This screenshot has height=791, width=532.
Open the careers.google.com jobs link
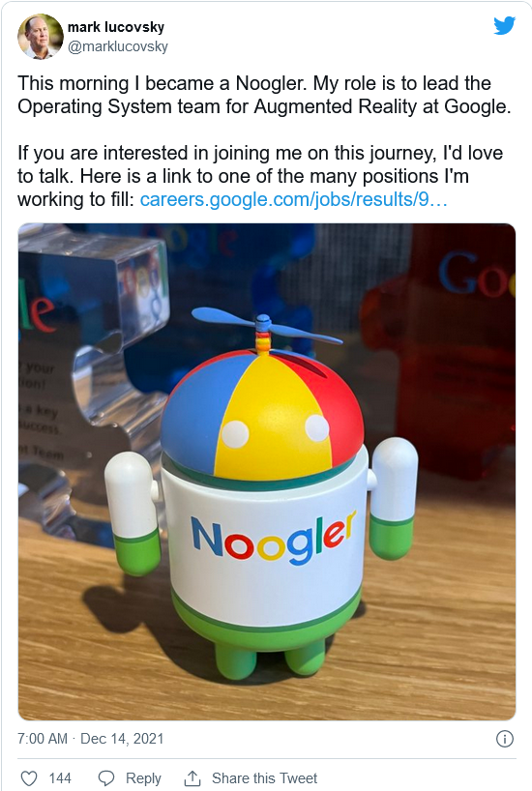coord(293,199)
